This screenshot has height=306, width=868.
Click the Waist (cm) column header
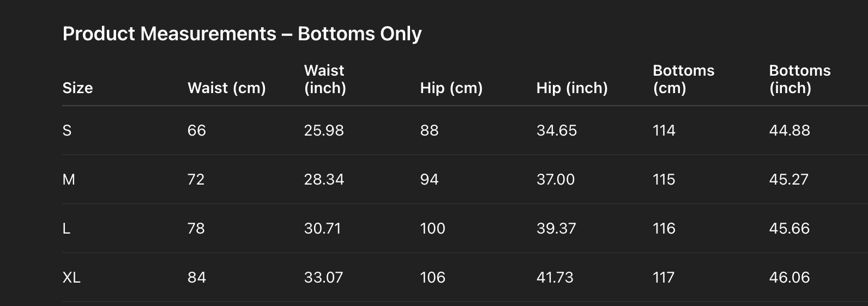[x=226, y=88]
